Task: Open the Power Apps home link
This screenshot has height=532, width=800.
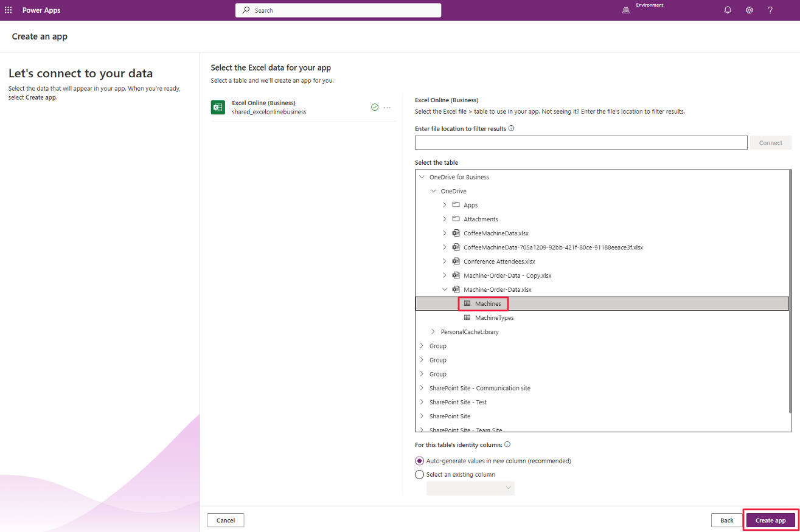Action: pyautogui.click(x=41, y=10)
